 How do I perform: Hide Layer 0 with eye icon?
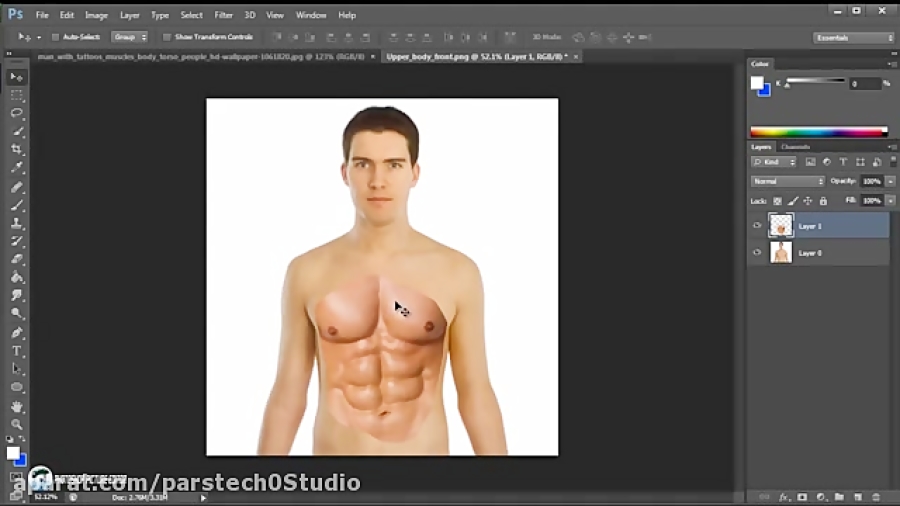click(x=757, y=253)
